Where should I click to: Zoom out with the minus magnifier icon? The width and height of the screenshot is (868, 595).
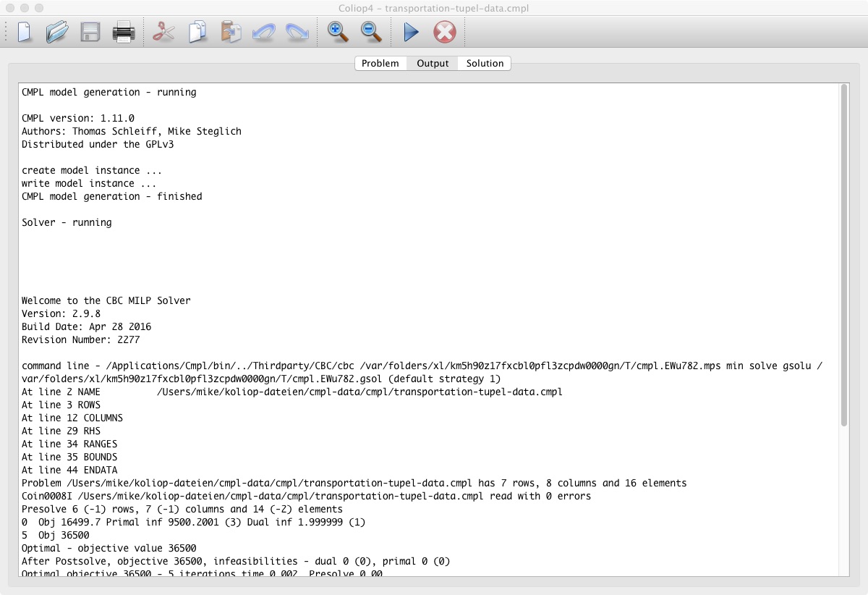[370, 33]
